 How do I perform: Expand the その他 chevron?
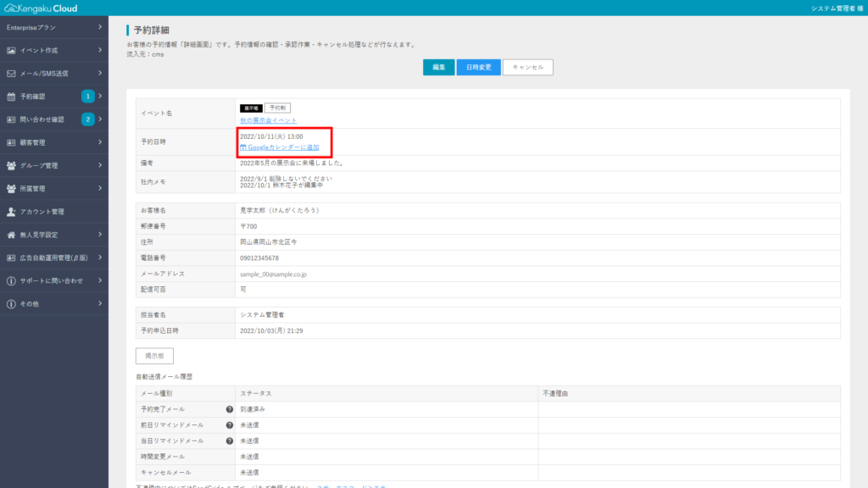coord(100,304)
